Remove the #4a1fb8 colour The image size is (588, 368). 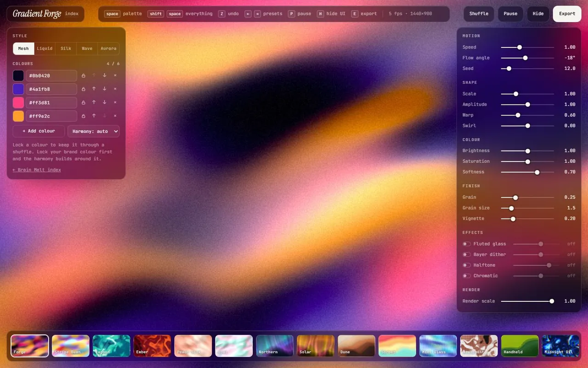pyautogui.click(x=115, y=89)
